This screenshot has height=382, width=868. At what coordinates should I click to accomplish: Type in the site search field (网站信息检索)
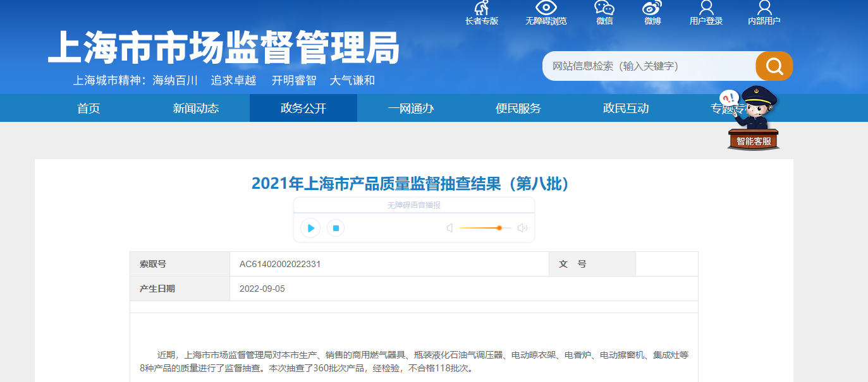tap(648, 66)
